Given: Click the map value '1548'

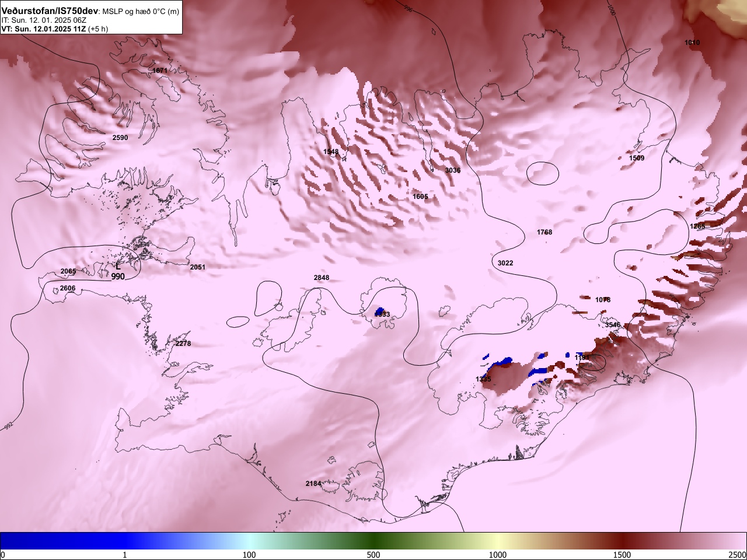Looking at the screenshot, I should [x=331, y=152].
